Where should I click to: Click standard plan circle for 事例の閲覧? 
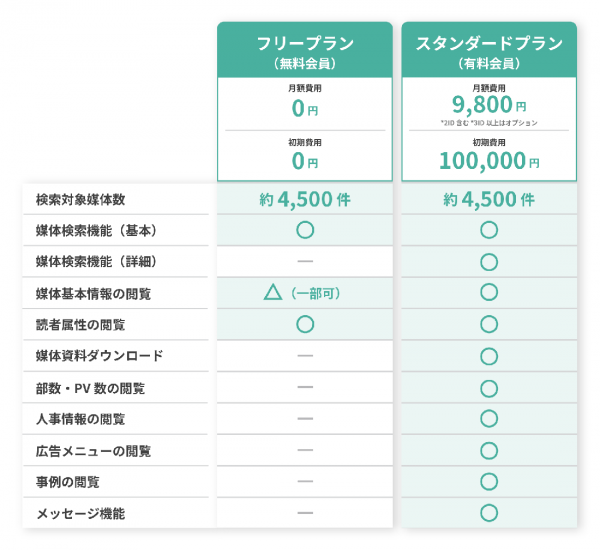489,481
